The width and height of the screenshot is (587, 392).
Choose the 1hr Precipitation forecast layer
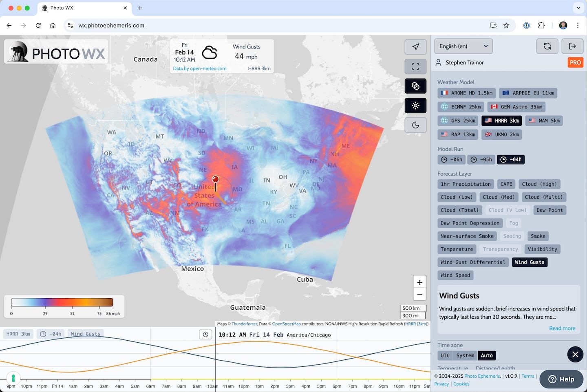coord(466,184)
